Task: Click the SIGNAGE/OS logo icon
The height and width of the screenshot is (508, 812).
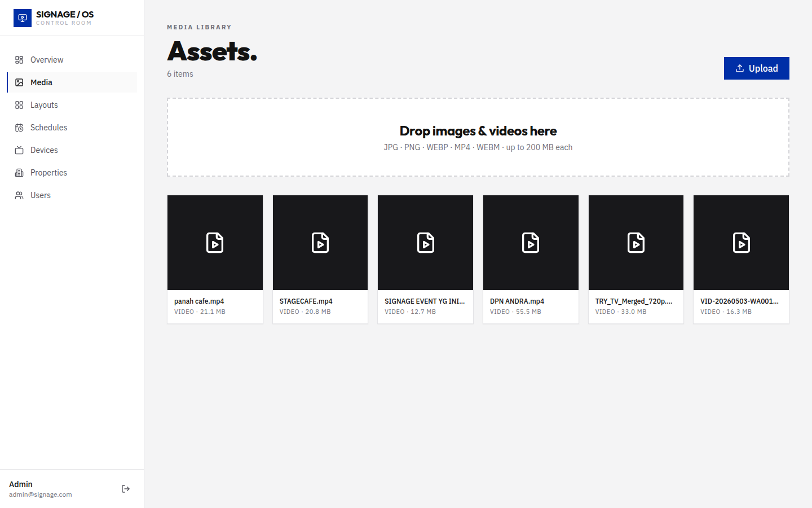Action: [x=23, y=18]
